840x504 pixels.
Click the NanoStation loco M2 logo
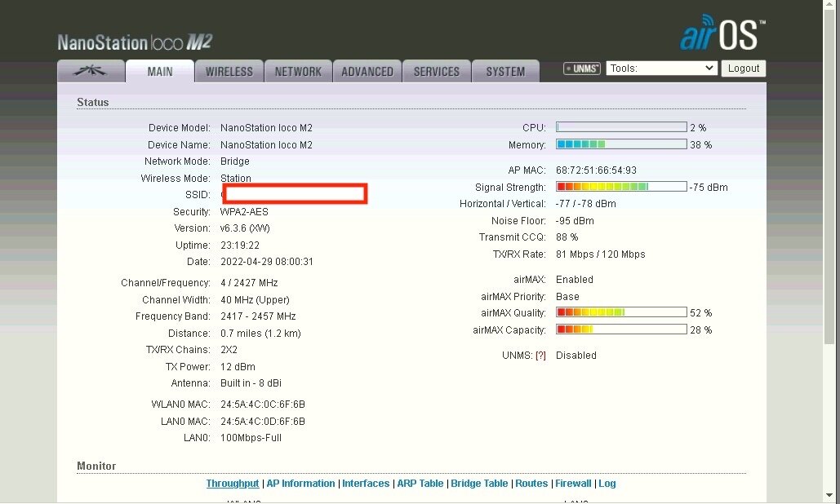coord(135,42)
